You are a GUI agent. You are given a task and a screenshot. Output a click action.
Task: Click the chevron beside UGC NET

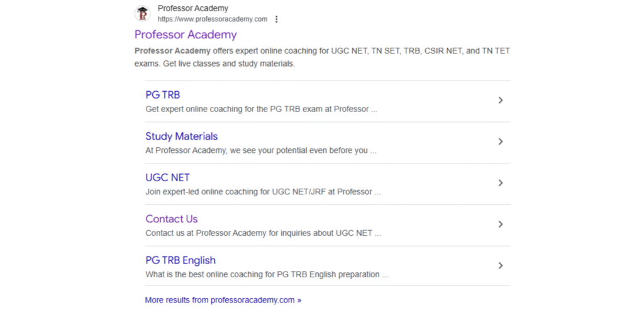pyautogui.click(x=501, y=183)
